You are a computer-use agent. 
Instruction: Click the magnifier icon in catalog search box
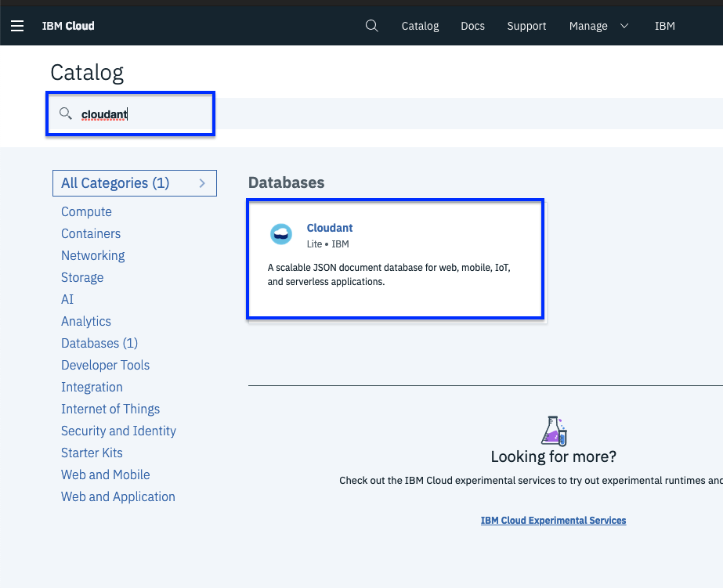tap(66, 114)
